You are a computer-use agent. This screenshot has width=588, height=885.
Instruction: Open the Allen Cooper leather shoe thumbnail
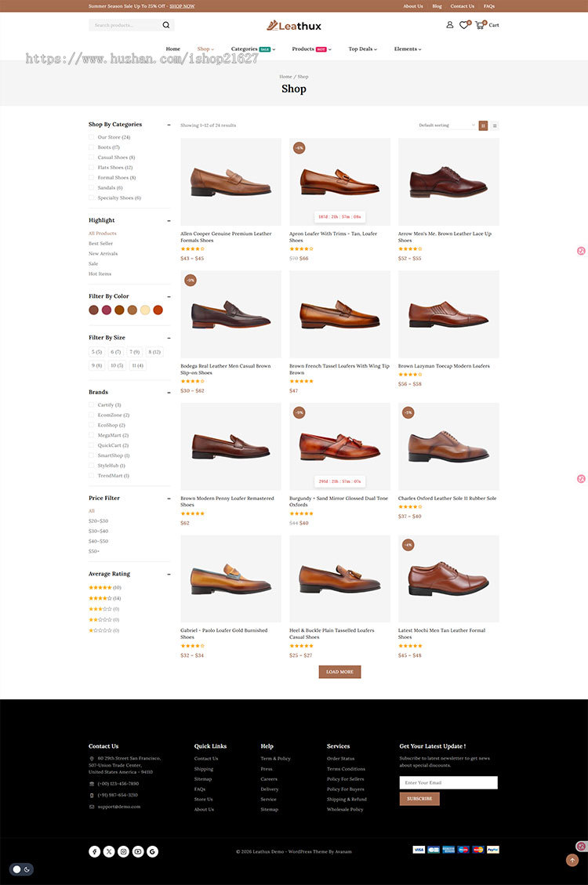coord(230,182)
